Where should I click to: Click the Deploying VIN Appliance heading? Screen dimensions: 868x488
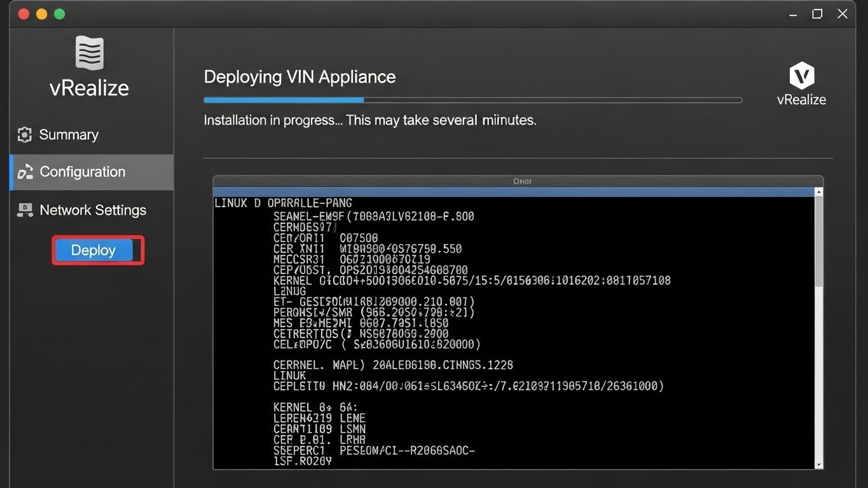(300, 76)
